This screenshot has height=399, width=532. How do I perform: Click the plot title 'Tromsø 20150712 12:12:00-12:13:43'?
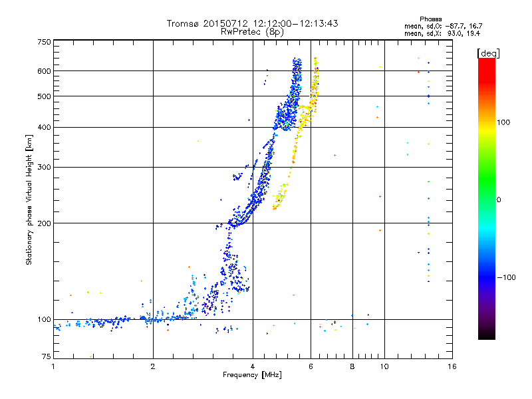(x=252, y=23)
